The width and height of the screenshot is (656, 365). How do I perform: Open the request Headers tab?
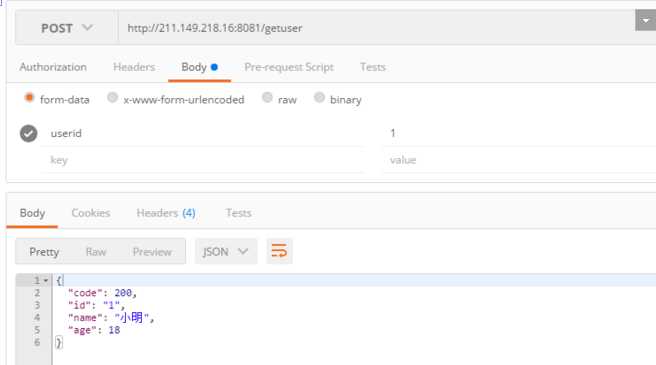[x=134, y=67]
